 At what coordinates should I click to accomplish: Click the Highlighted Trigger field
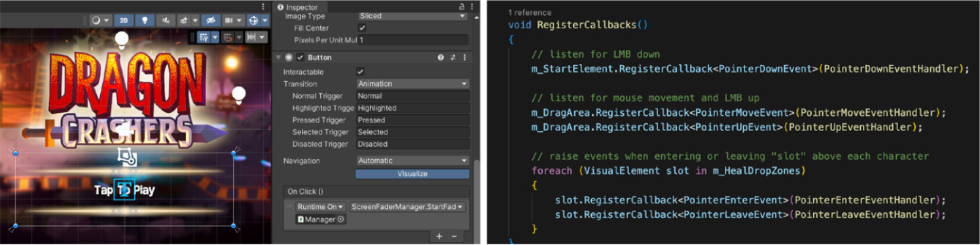click(x=412, y=108)
